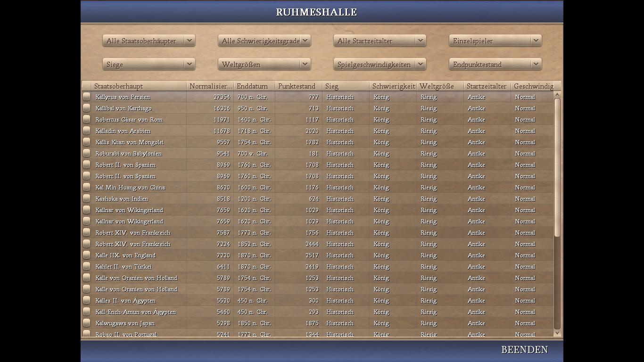644x362 pixels.
Task: Open the Alle Staatsoberhäupter dropdown
Action: (149, 41)
